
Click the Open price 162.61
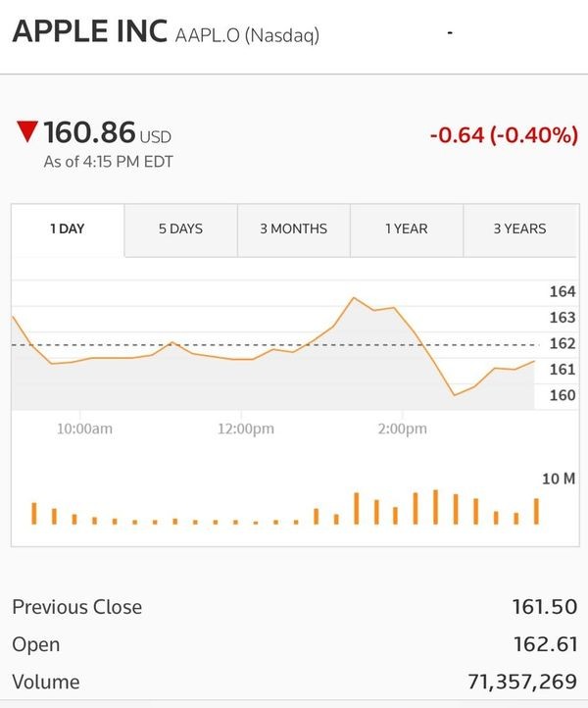pos(546,644)
